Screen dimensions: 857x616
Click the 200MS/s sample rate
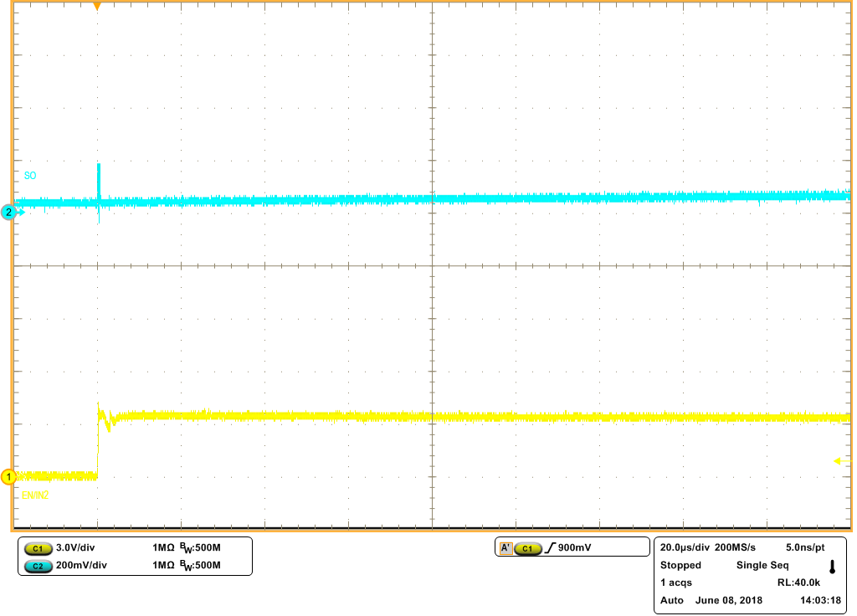point(736,547)
